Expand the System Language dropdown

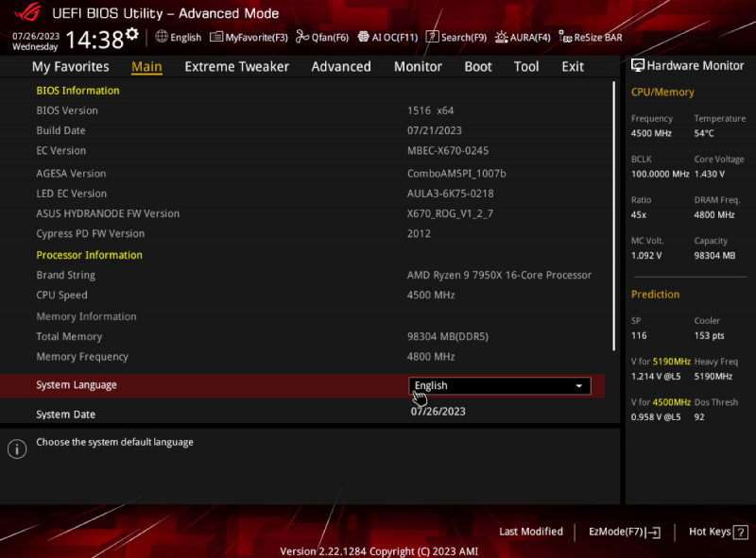[x=500, y=385]
